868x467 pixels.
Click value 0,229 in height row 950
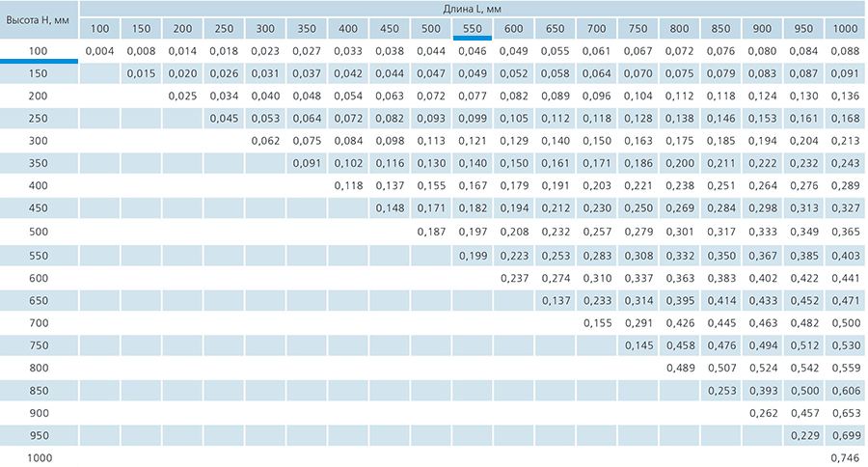[x=804, y=436]
